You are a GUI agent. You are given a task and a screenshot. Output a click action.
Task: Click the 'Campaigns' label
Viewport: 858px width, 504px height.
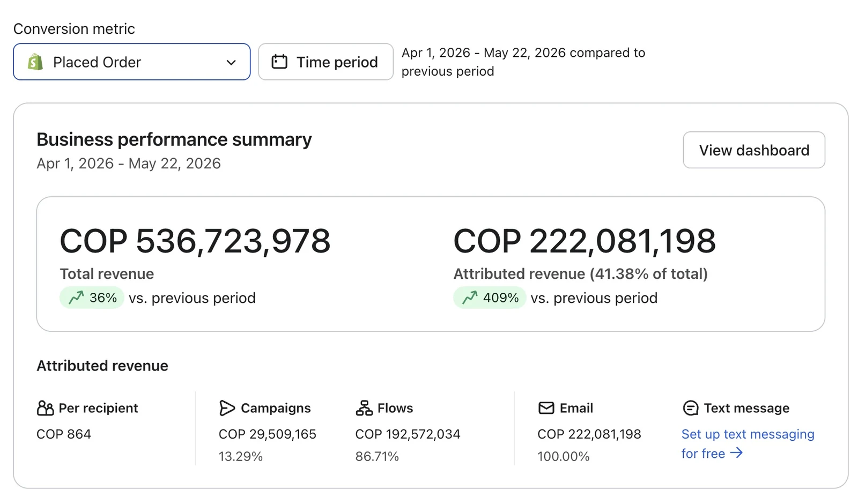point(276,409)
